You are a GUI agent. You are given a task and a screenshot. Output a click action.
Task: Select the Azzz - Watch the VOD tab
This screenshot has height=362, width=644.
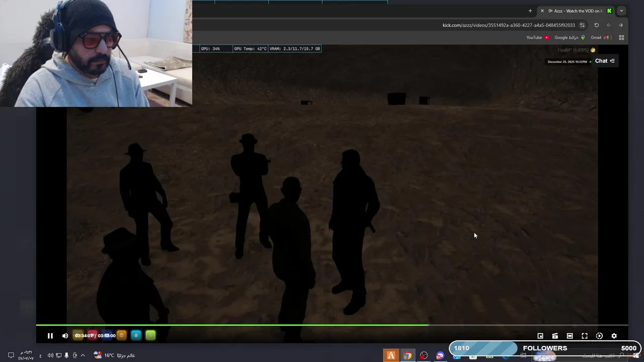click(x=576, y=11)
